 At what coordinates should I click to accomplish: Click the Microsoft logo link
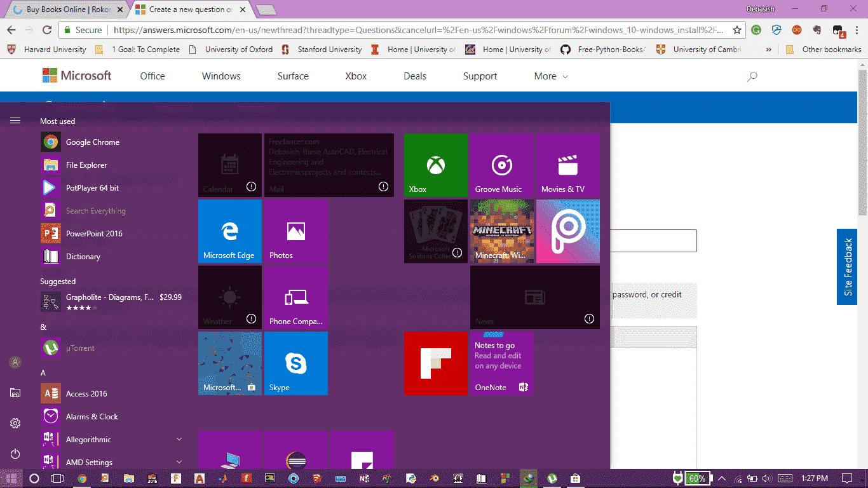coord(77,76)
